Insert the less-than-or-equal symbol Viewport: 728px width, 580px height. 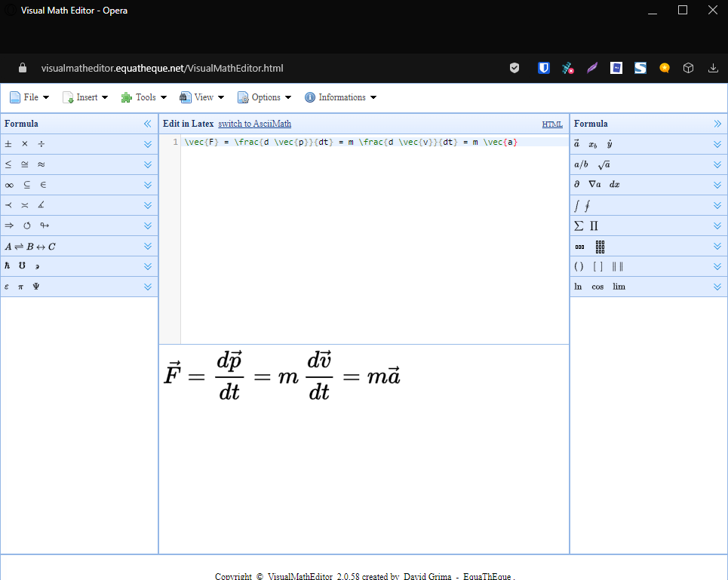click(x=8, y=164)
